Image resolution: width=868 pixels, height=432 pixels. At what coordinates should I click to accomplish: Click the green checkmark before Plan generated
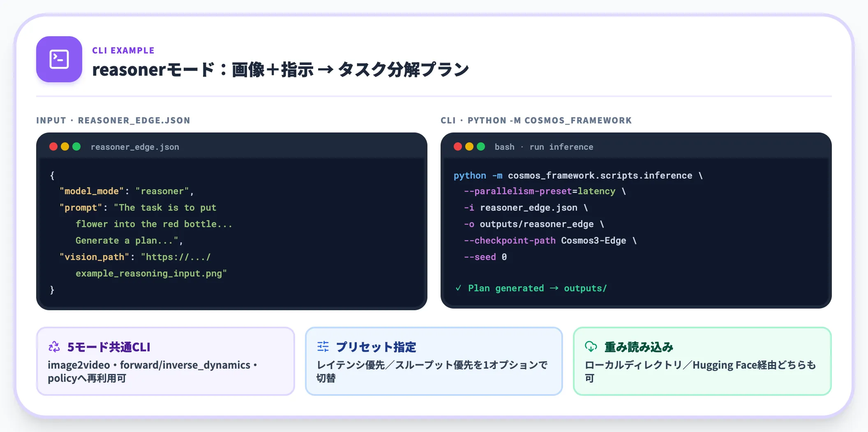458,288
